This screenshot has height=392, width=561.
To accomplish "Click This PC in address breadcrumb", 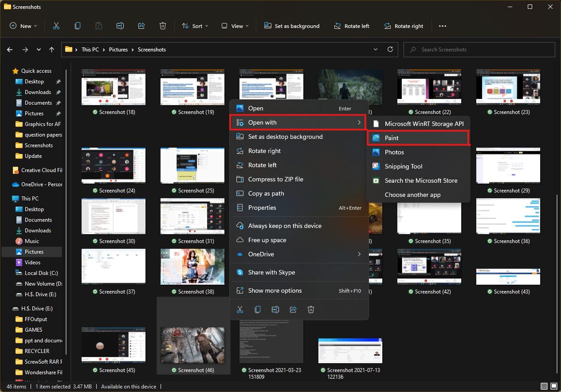I will 90,50.
